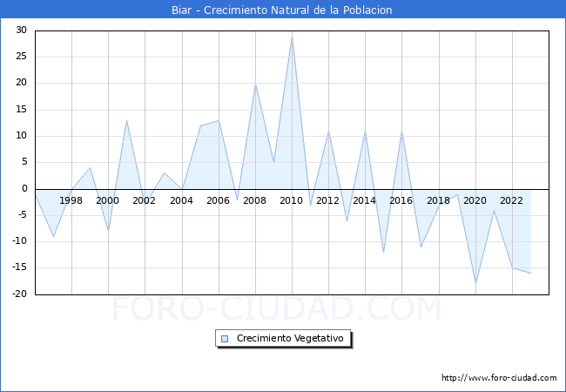This screenshot has height=392, width=566.
Task: Click the 2016 x-axis label
Action: pos(401,200)
